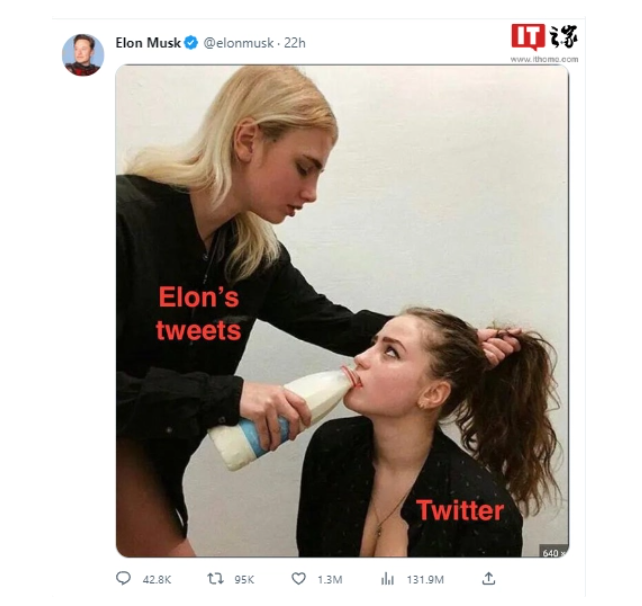The height and width of the screenshot is (606, 642).
Task: Like the tweet with heart icon
Action: click(298, 579)
